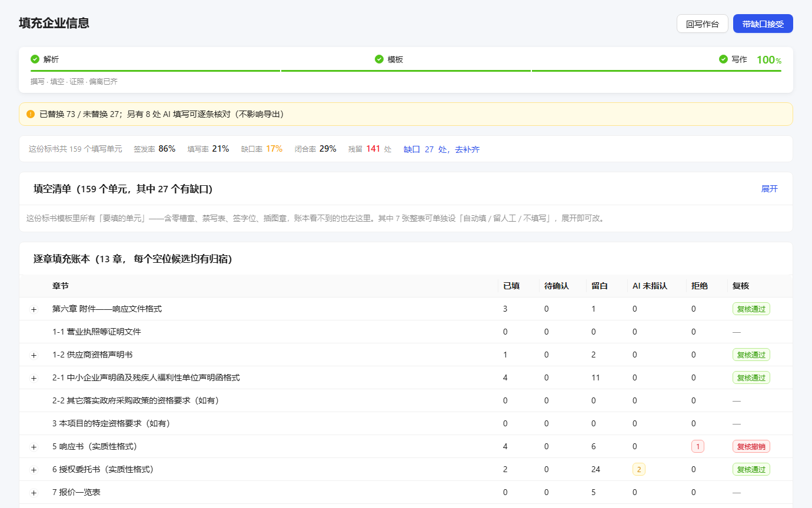Click the 待确认 column header
812x508 pixels.
click(x=557, y=286)
